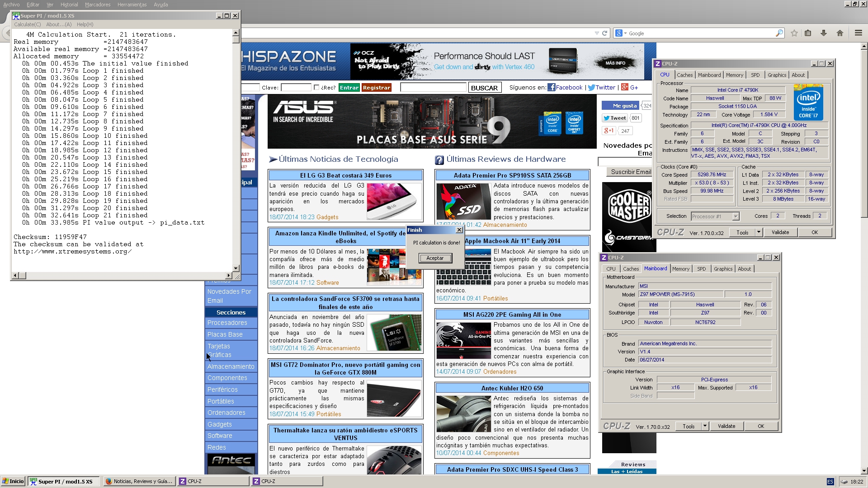Click the search magnifier icon

tap(779, 33)
